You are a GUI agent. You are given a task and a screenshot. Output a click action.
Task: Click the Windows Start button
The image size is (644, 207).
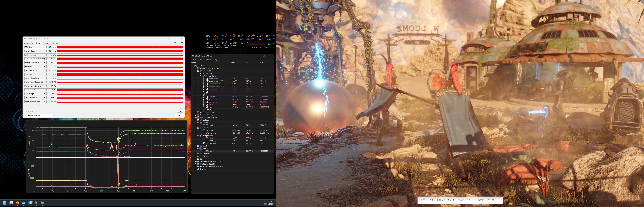[4, 203]
